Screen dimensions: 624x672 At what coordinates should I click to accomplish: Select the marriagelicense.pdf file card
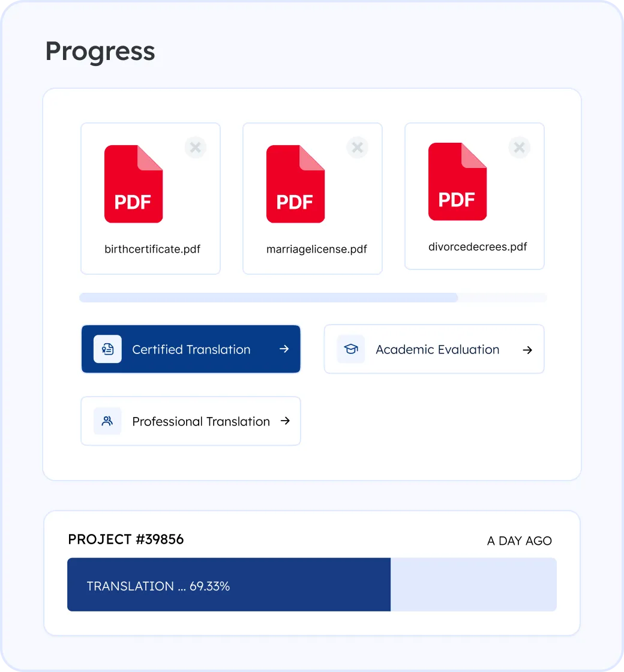point(312,198)
